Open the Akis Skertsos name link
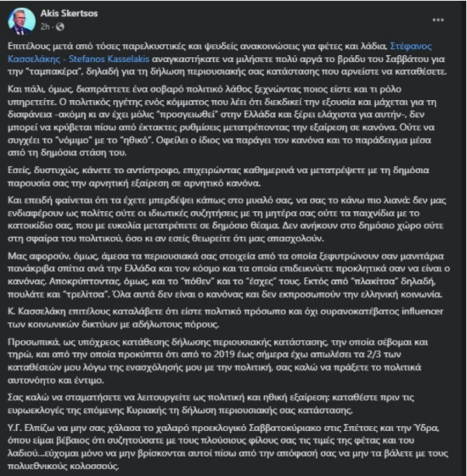Screen dimensions: 467x476 coord(69,13)
